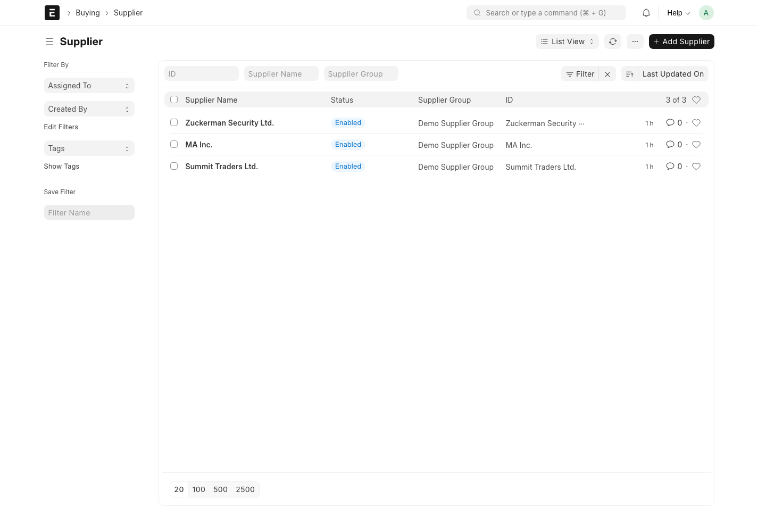Click Edit Filters link

point(61,127)
